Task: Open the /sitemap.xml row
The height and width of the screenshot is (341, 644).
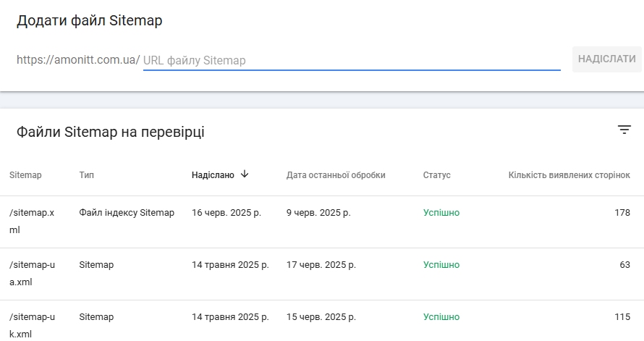Action: (x=322, y=222)
